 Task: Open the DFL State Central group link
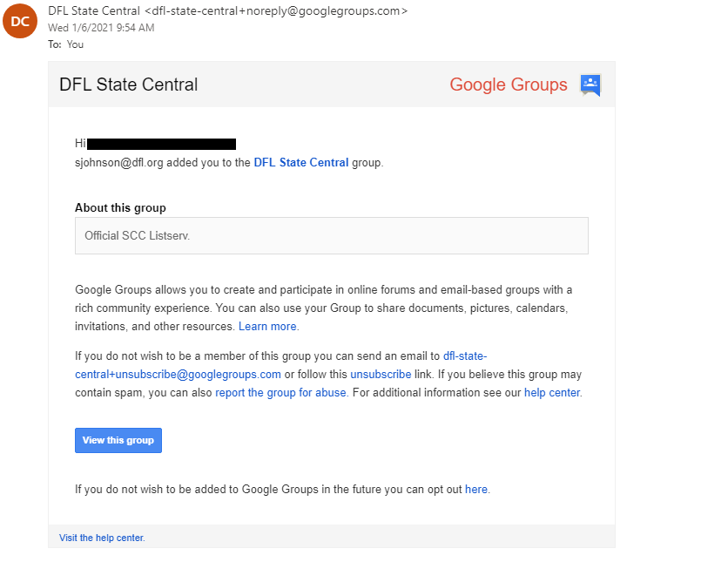[300, 163]
